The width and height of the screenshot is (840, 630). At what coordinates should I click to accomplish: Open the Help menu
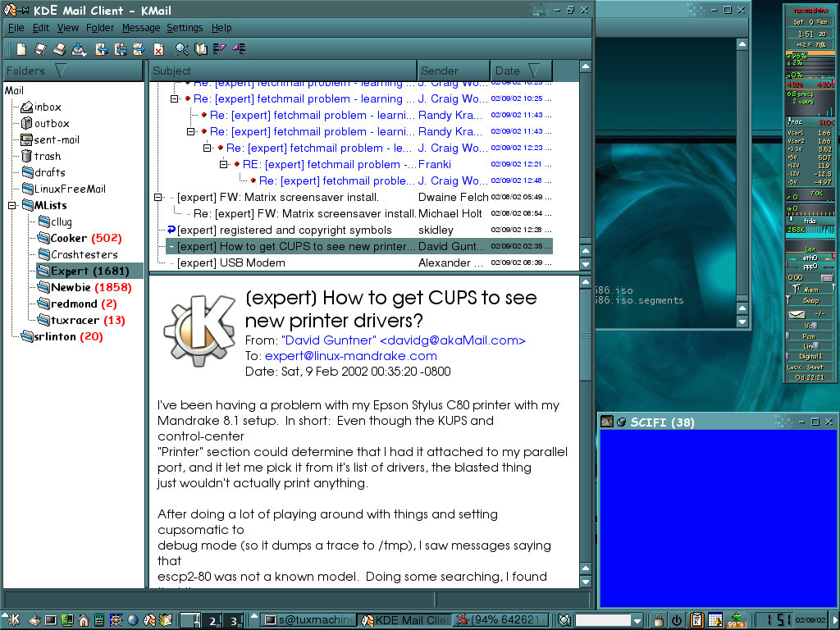point(221,28)
